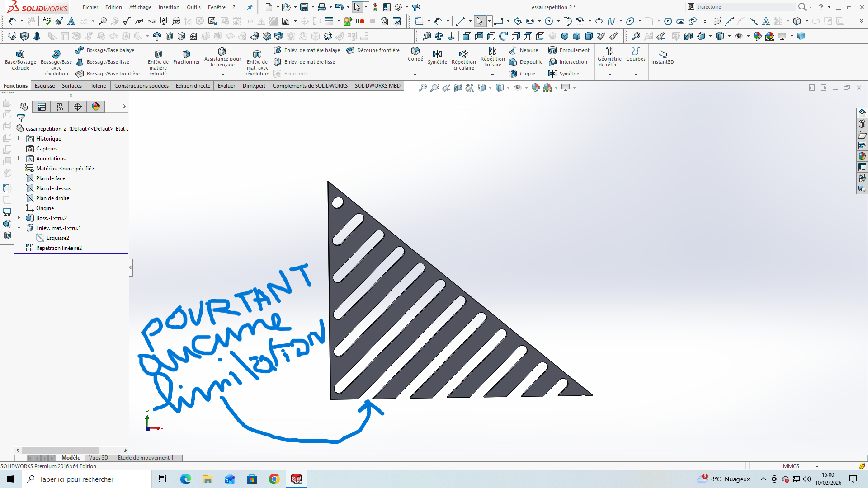Open the Etude de mouvement 1 tab
The width and height of the screenshot is (868, 488).
point(146,458)
